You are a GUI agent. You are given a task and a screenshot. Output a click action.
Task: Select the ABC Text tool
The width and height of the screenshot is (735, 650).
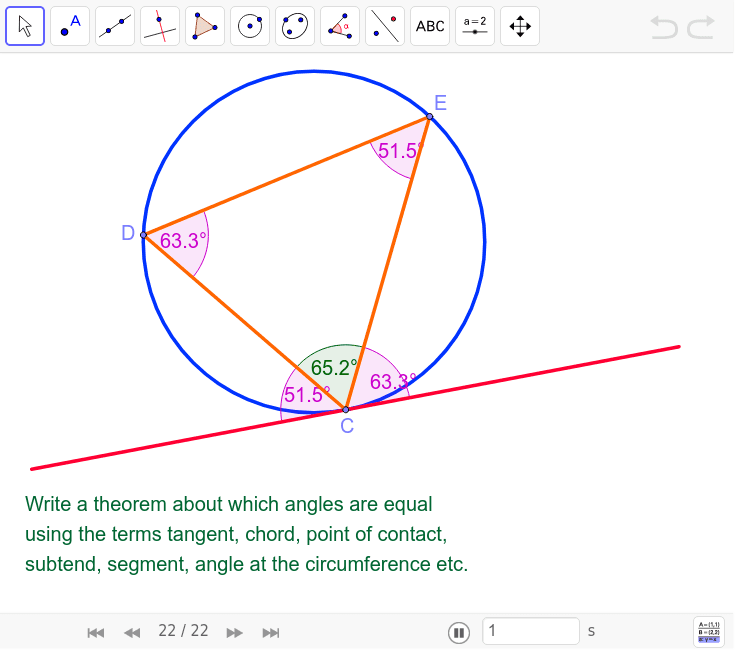(x=430, y=26)
